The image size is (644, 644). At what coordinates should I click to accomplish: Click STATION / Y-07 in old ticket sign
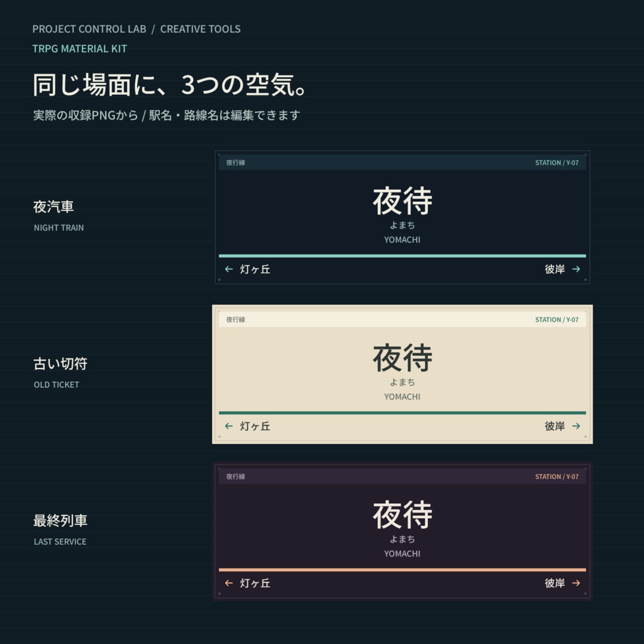(x=557, y=319)
